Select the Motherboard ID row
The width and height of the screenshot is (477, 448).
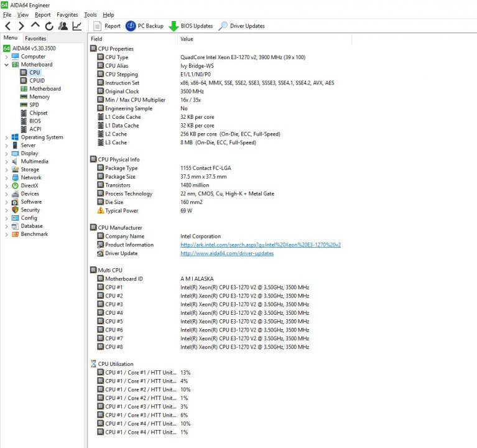pyautogui.click(x=155, y=279)
